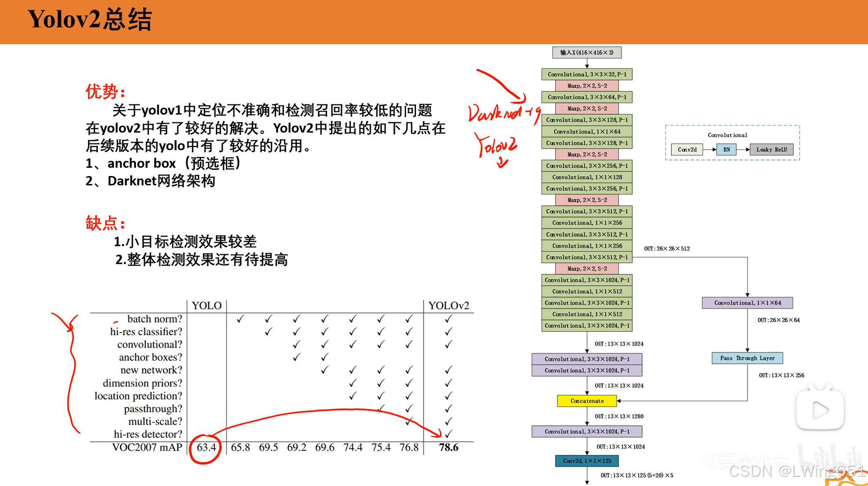Image resolution: width=868 pixels, height=486 pixels.
Task: Click the video play button overlay
Action: click(820, 410)
